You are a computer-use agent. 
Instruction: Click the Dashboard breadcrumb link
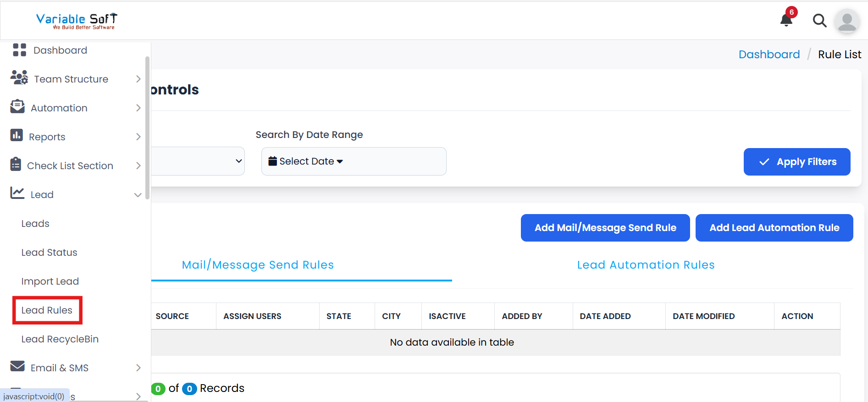point(769,55)
